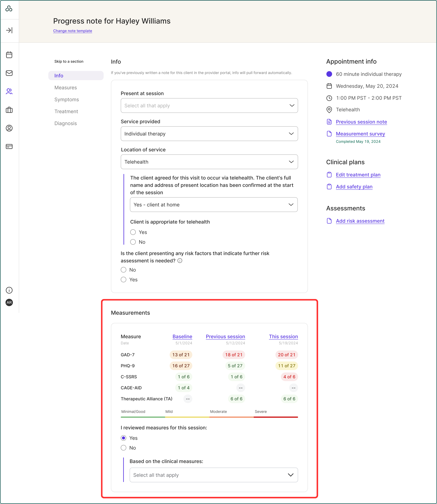437x504 pixels.
Task: Click the help info icon in sidebar
Action: [9, 290]
